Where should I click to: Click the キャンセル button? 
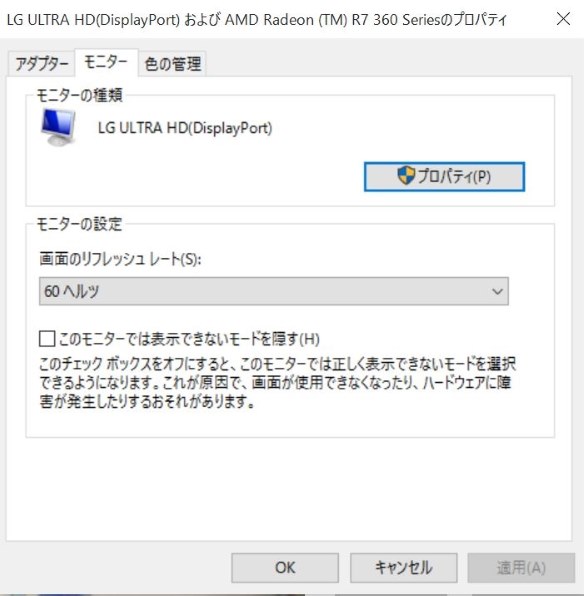(404, 568)
